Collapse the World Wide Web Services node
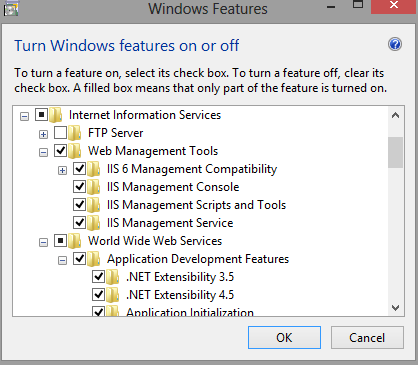418x365 pixels. coord(43,242)
